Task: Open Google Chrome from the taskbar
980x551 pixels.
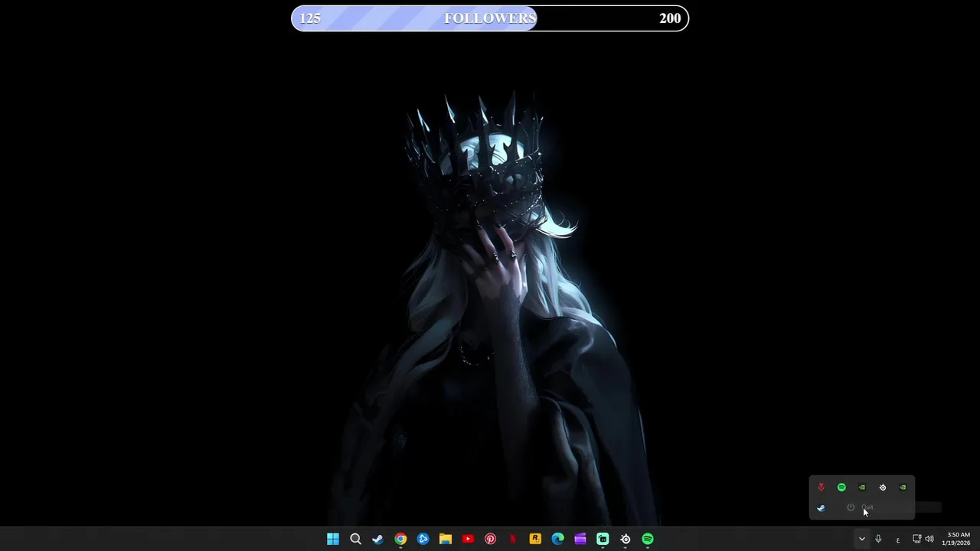Action: pos(400,539)
